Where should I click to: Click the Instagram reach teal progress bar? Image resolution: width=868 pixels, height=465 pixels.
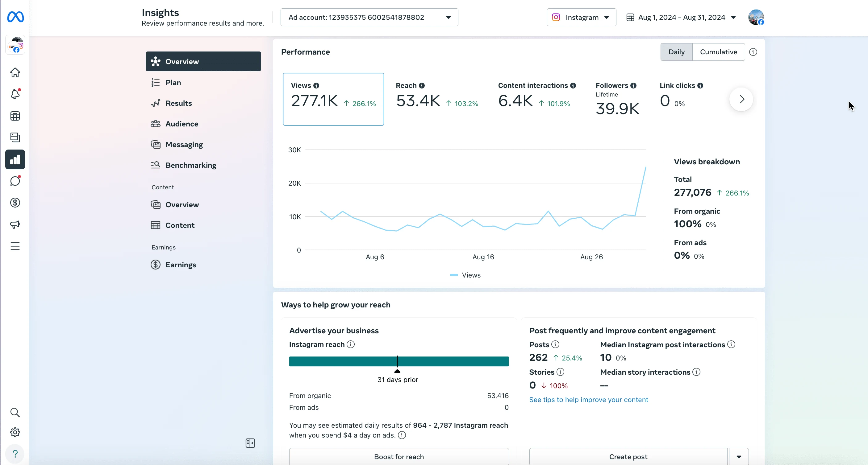coord(399,361)
